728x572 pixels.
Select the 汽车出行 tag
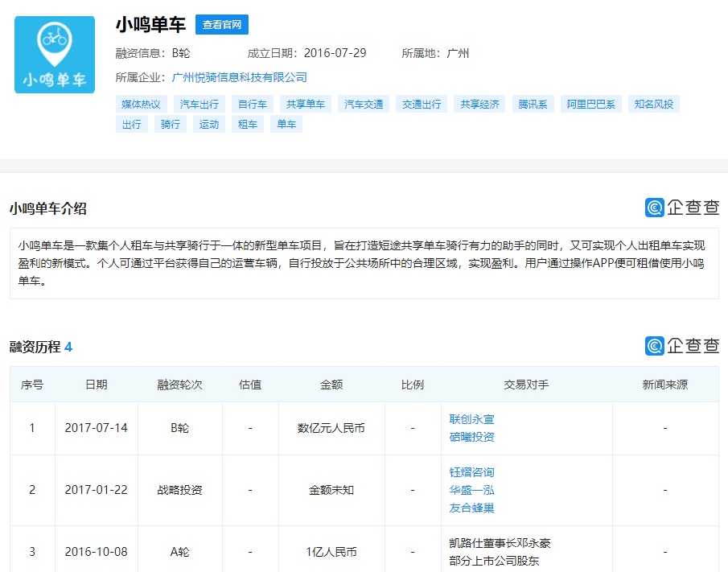click(199, 104)
